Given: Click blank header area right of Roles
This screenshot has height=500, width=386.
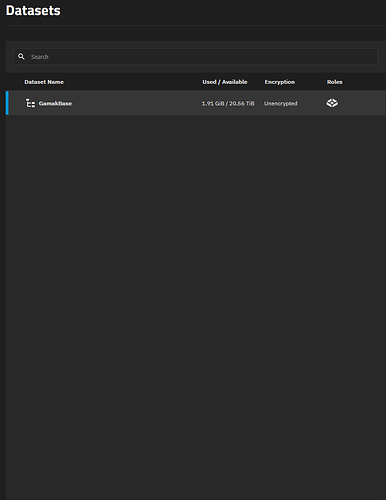Looking at the screenshot, I should [364, 82].
